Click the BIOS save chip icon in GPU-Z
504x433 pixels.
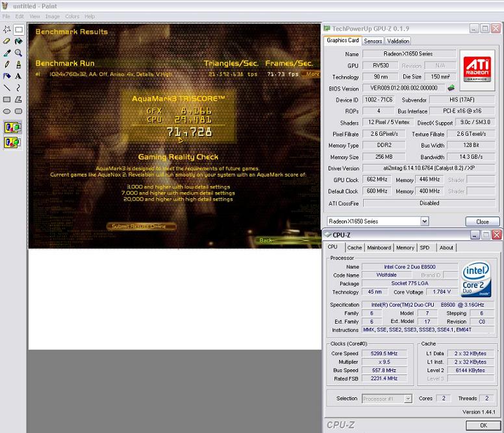451,88
